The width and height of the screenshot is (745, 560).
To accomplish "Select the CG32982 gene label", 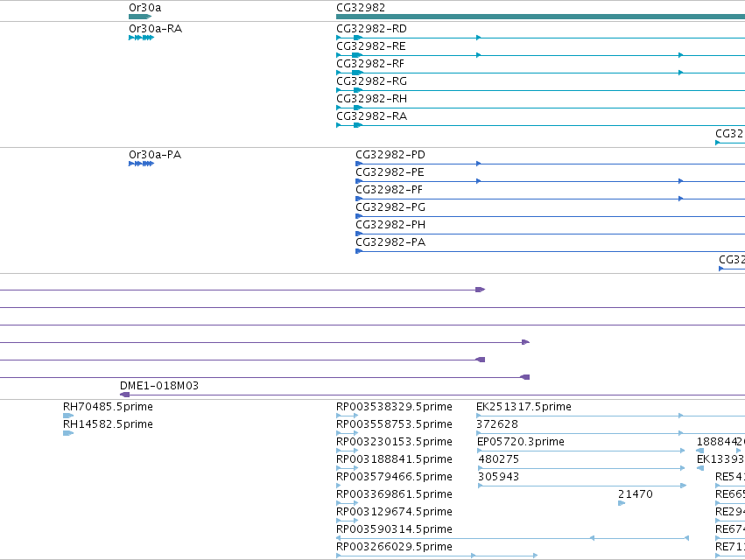I will [x=361, y=8].
